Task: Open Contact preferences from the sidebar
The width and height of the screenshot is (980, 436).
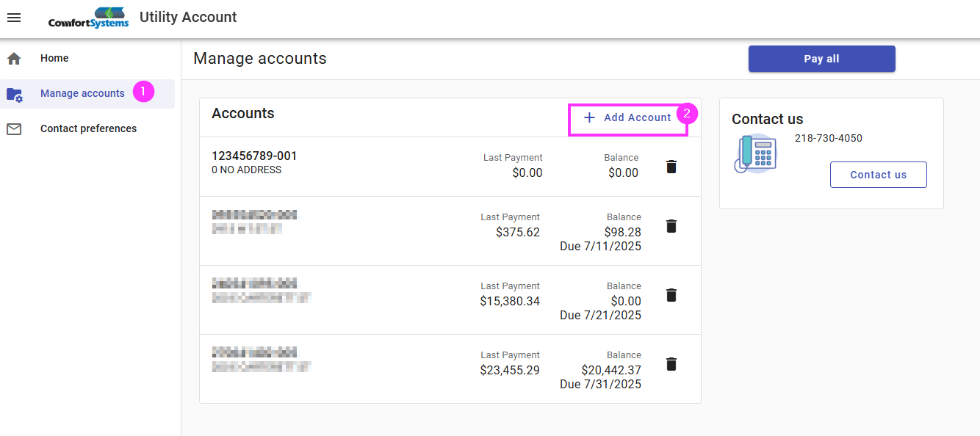Action: [88, 128]
